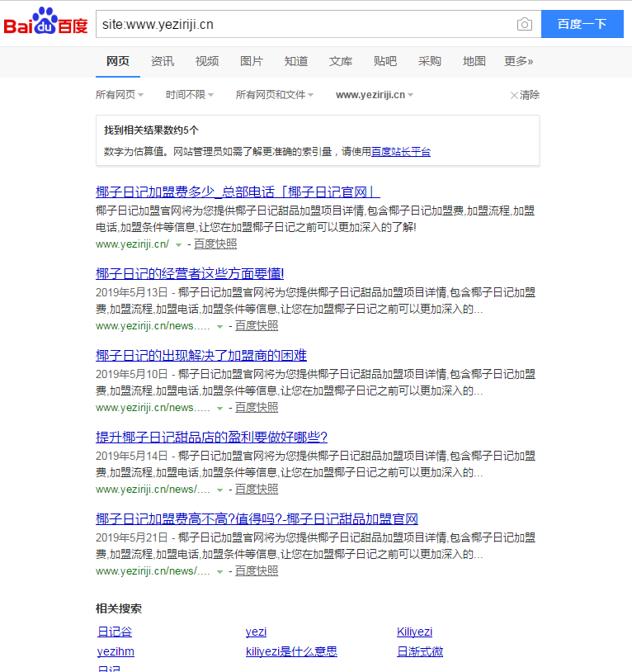Click green URL under 5月10日 result

point(153,408)
